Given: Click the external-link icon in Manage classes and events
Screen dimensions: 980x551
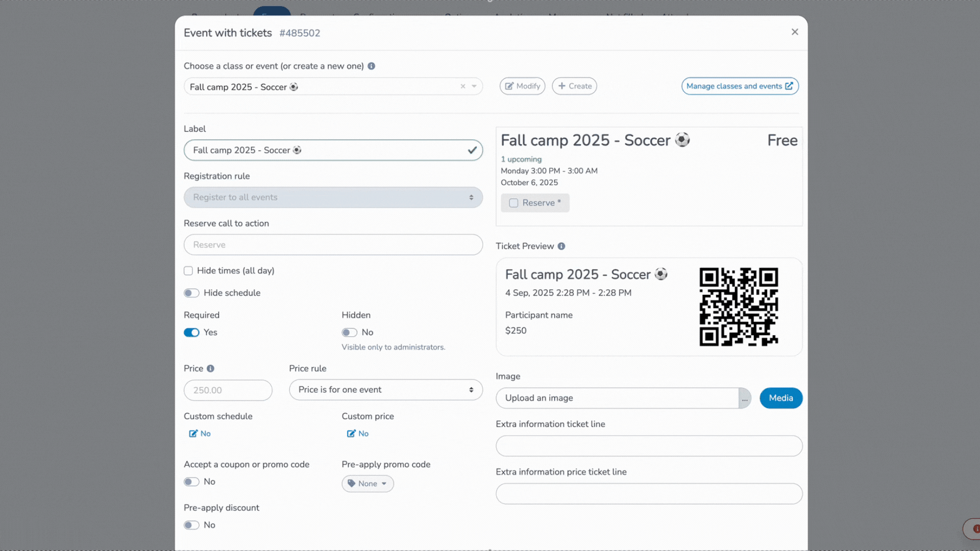Looking at the screenshot, I should (789, 86).
